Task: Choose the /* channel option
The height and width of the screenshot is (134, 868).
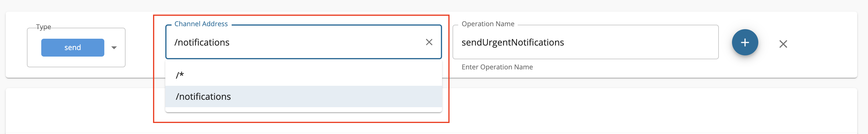Action: [303, 75]
